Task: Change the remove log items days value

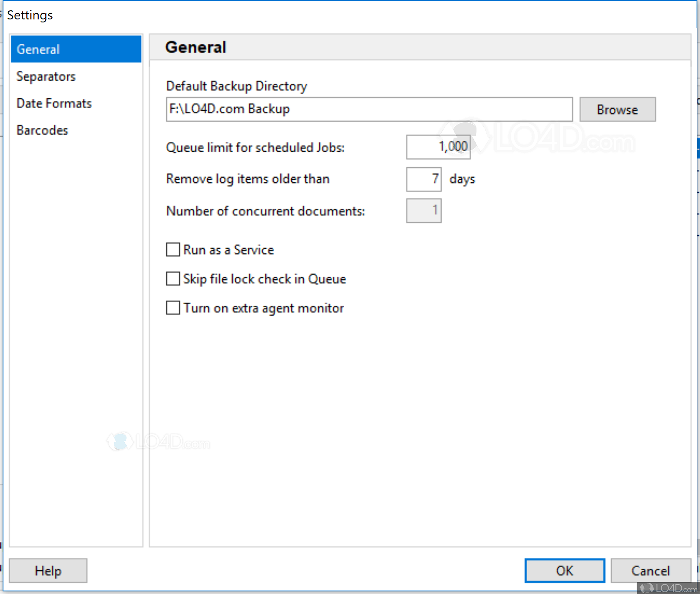Action: click(x=423, y=179)
